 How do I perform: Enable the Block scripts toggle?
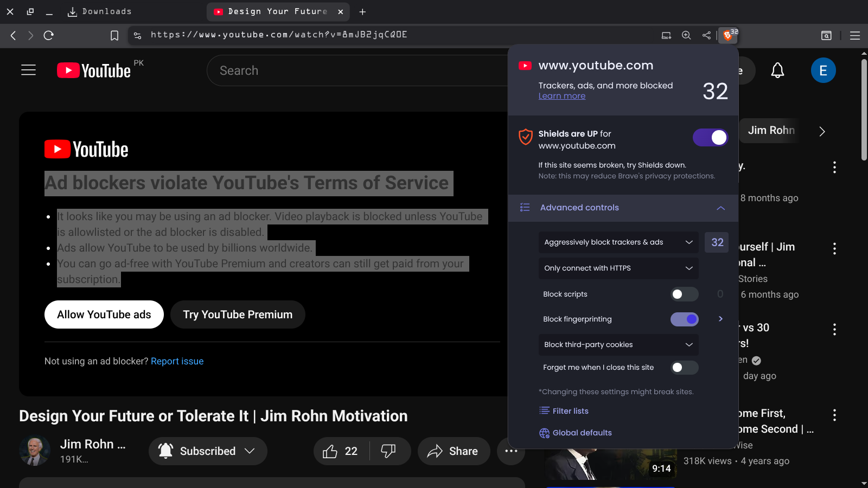coord(684,294)
